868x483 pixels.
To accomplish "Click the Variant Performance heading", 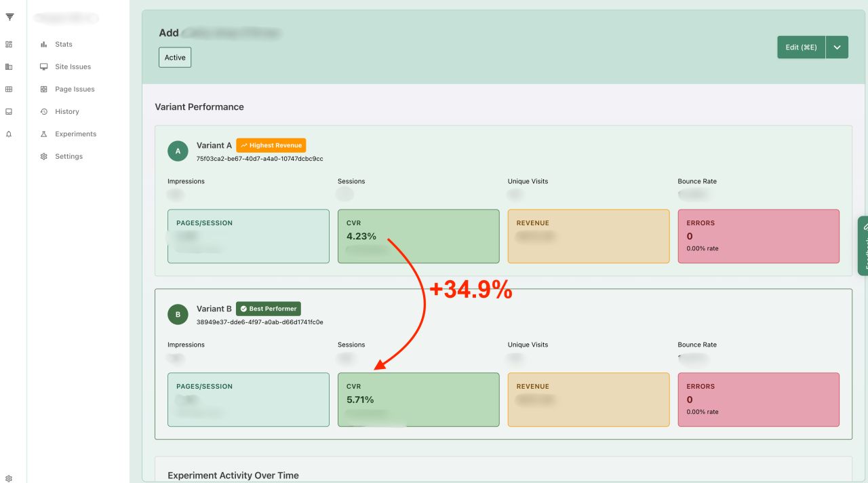I will pyautogui.click(x=199, y=107).
